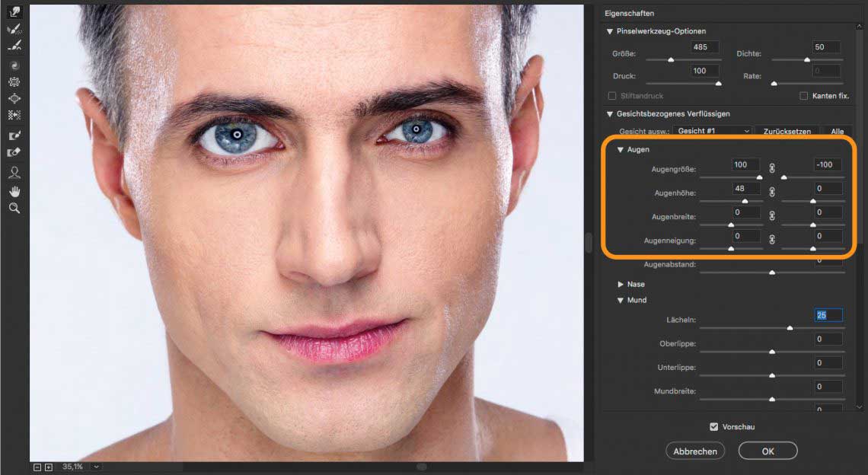Click the Abbrechen button
Screen dimensions: 868x475
(695, 451)
